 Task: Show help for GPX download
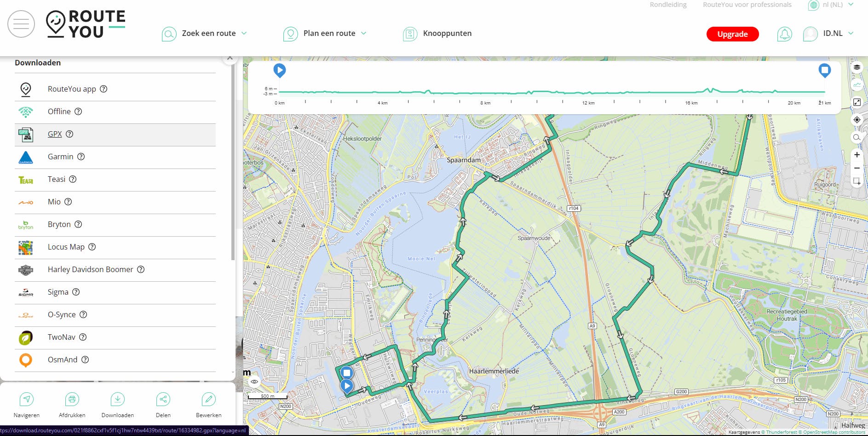coord(69,134)
